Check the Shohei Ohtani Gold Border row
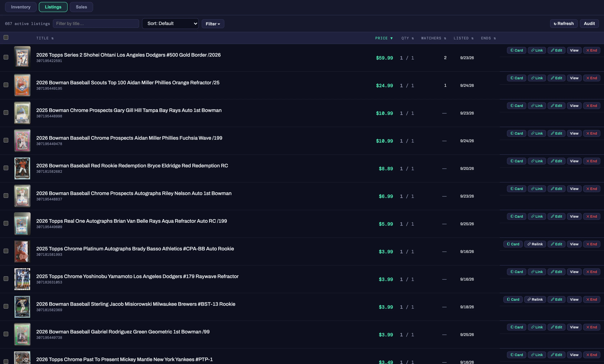 pyautogui.click(x=6, y=57)
